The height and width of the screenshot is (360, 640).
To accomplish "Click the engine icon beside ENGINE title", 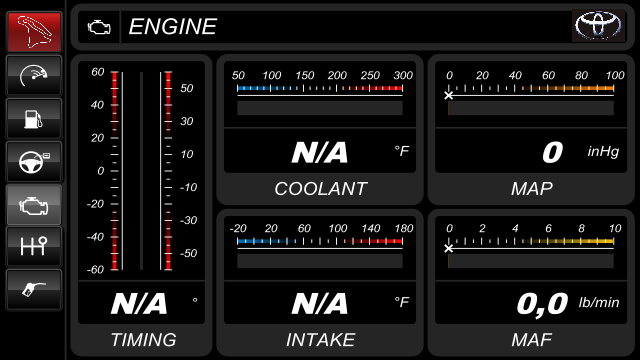I will [99, 27].
